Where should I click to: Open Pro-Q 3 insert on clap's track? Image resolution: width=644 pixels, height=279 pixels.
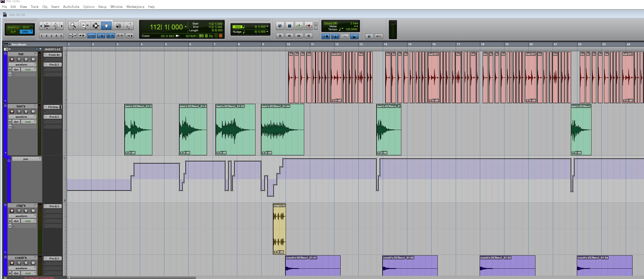pyautogui.click(x=53, y=206)
